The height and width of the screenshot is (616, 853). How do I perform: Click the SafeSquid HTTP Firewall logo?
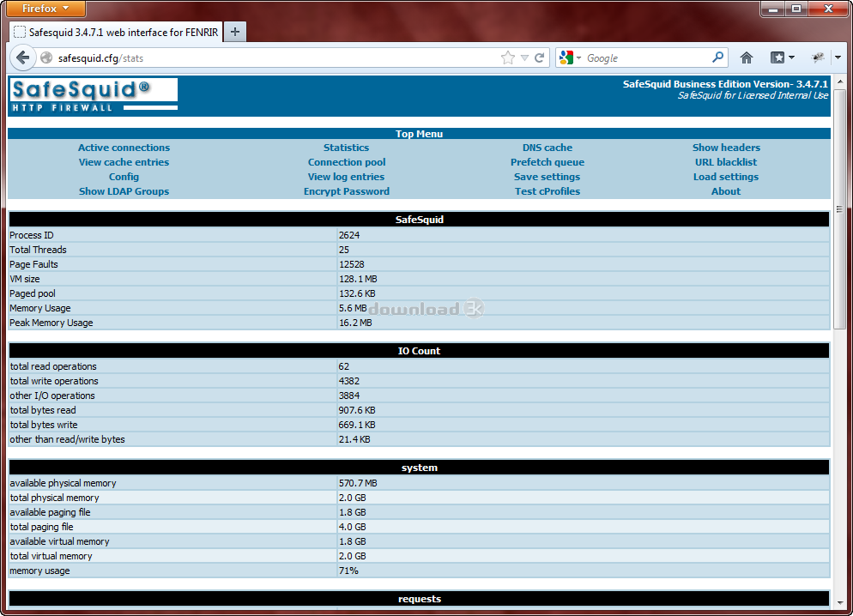pos(94,95)
